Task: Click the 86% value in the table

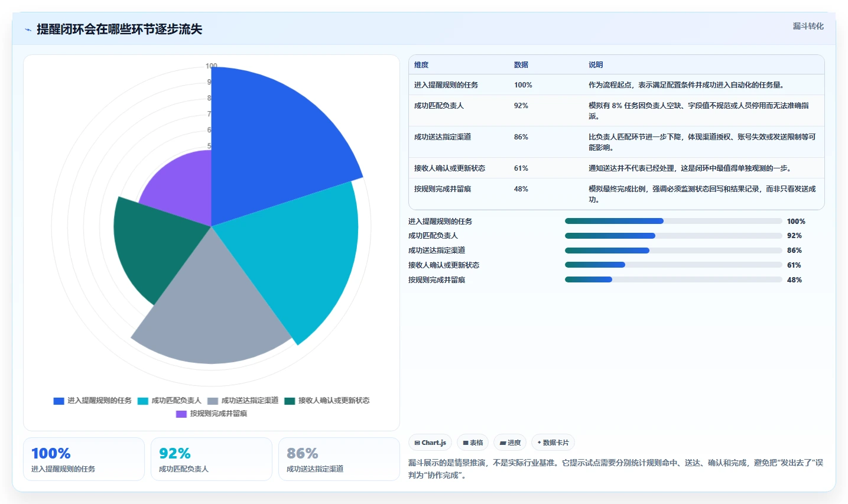Action: pos(521,137)
